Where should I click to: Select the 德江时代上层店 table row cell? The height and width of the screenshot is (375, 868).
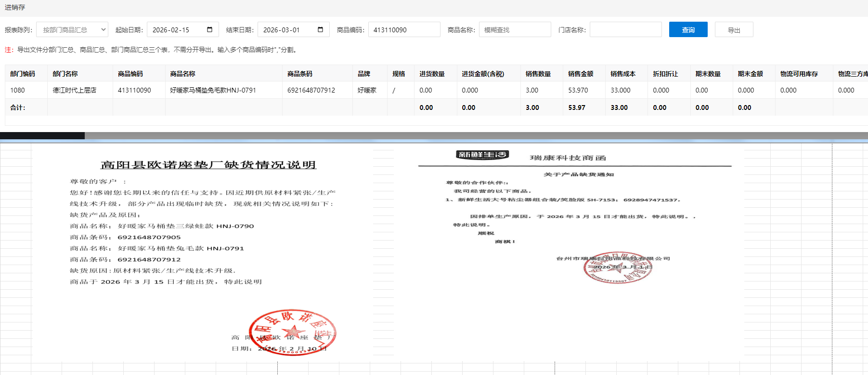[x=75, y=90]
